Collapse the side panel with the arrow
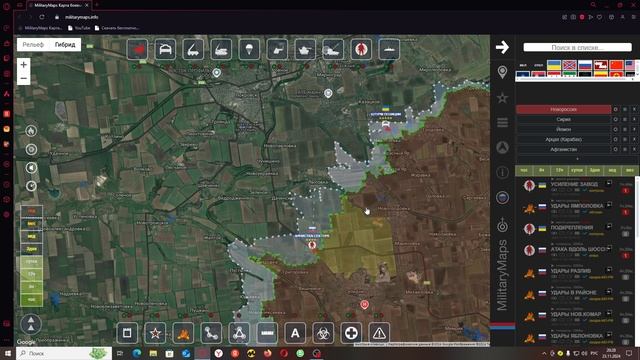 [x=502, y=47]
